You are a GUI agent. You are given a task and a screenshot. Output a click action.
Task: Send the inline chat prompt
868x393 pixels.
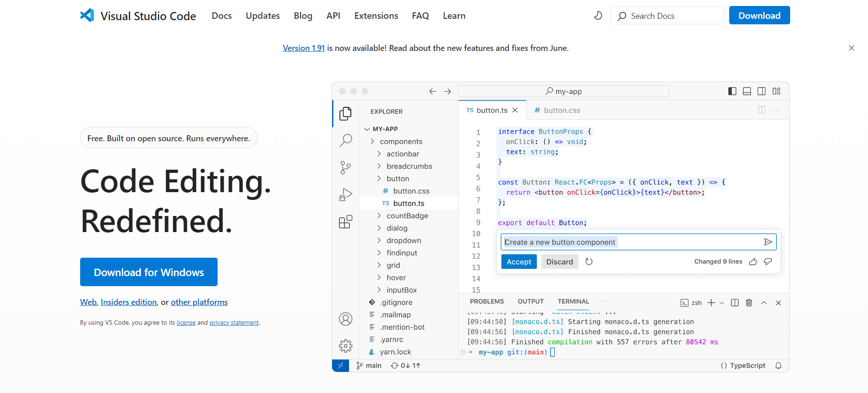click(768, 242)
